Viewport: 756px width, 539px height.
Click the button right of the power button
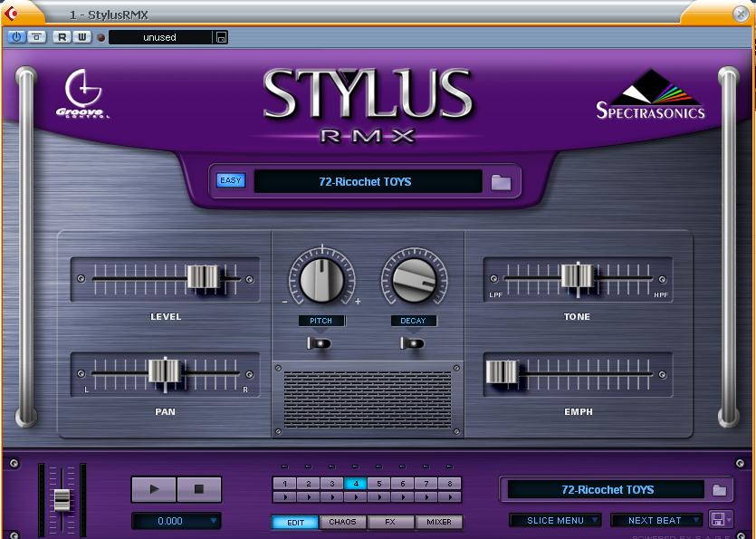[36, 37]
